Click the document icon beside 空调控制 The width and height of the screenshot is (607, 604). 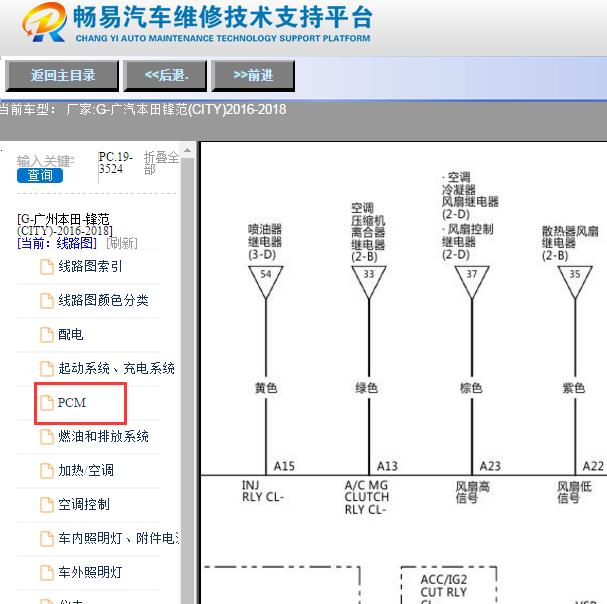(47, 505)
